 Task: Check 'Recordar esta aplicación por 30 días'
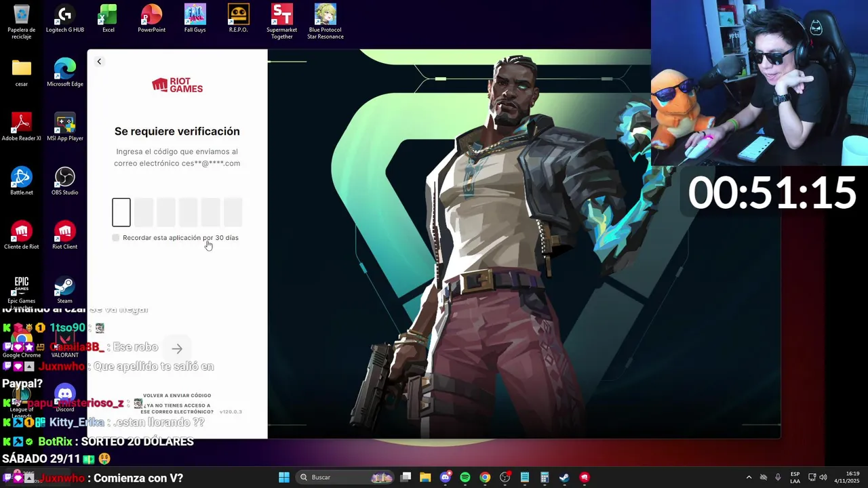click(116, 238)
